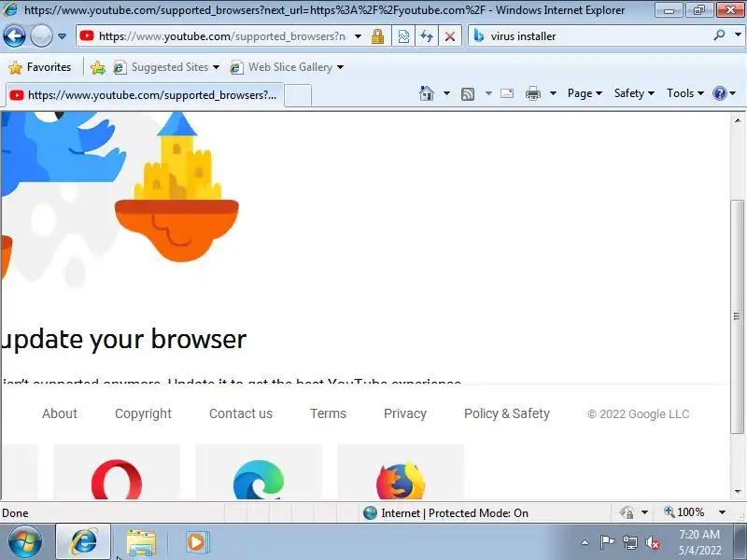Open the Page menu
Image resolution: width=747 pixels, height=560 pixels.
[x=585, y=93]
